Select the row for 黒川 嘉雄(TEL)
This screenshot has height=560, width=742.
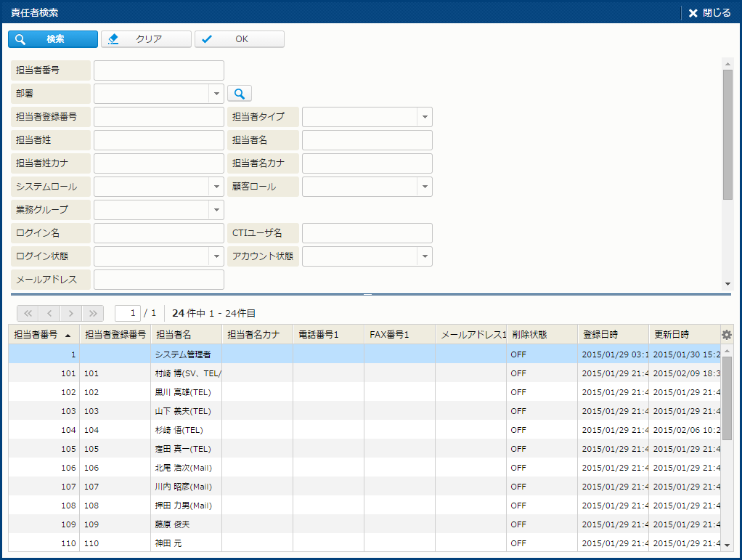pyautogui.click(x=183, y=392)
